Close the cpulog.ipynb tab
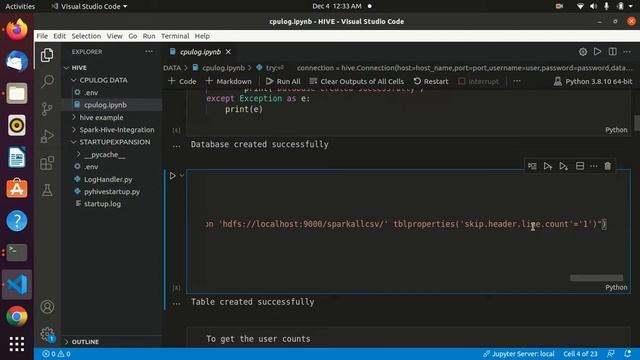640x360 pixels. click(228, 52)
